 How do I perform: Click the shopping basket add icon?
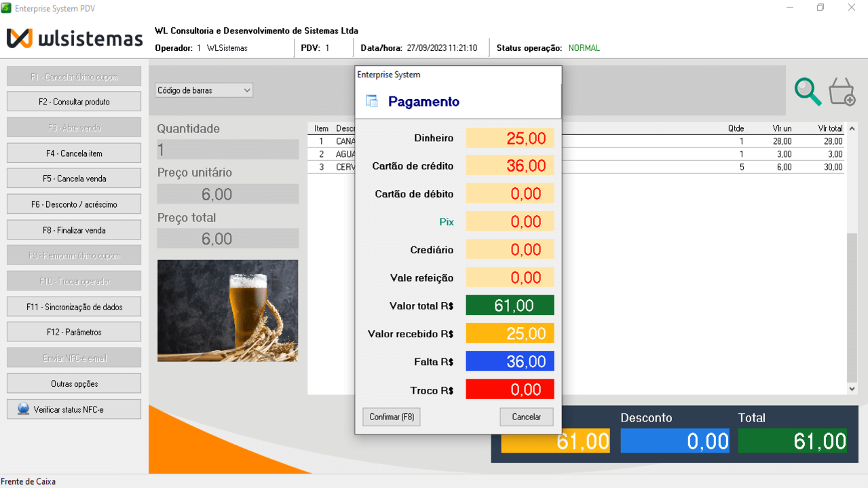click(842, 92)
